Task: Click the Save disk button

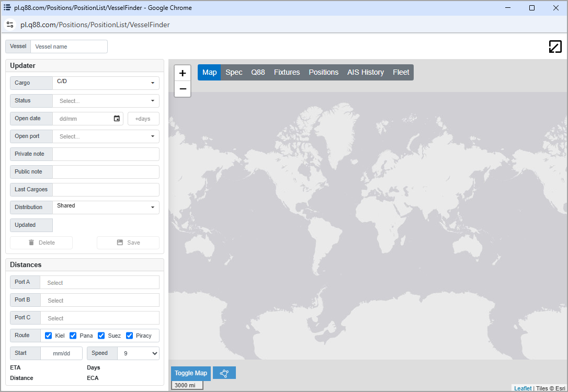Action: click(x=128, y=243)
